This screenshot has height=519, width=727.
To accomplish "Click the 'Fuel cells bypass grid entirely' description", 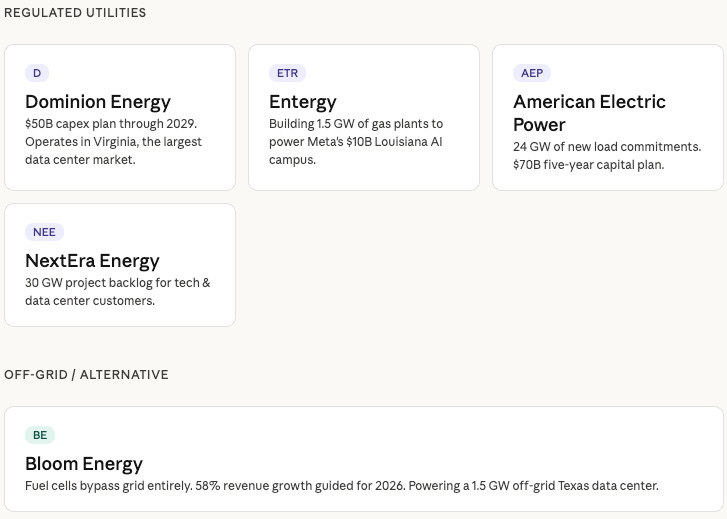I will (x=342, y=486).
